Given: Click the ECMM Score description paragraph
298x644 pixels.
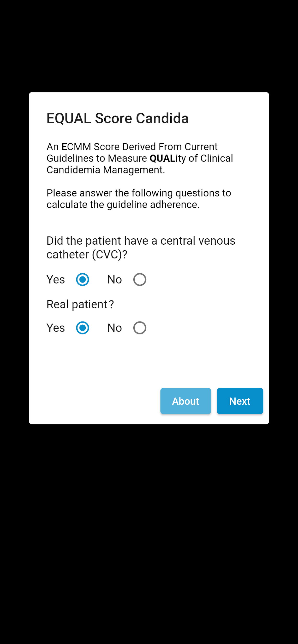Looking at the screenshot, I should pyautogui.click(x=140, y=158).
